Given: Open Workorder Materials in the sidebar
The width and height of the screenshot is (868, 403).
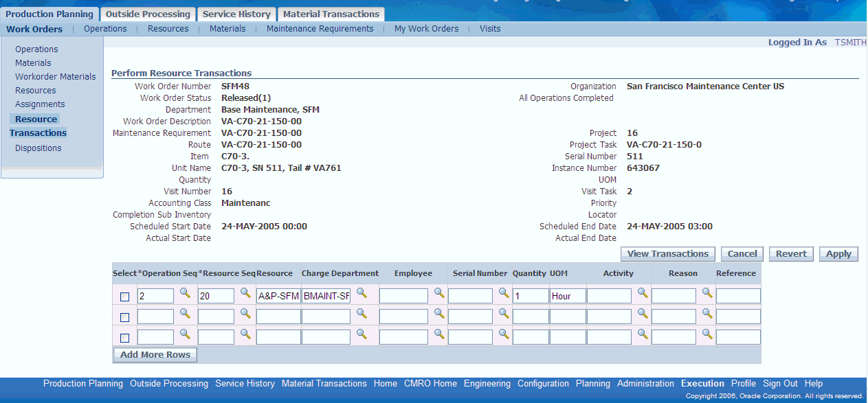Looking at the screenshot, I should [x=56, y=77].
